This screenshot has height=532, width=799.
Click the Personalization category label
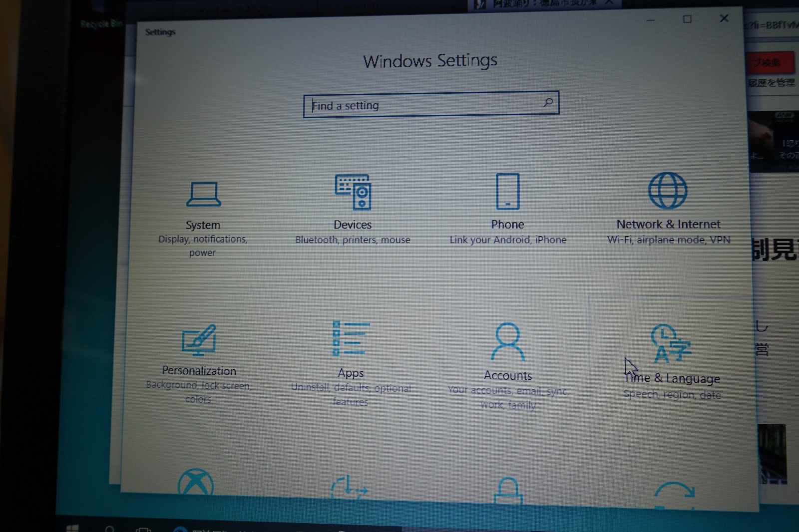coord(199,371)
